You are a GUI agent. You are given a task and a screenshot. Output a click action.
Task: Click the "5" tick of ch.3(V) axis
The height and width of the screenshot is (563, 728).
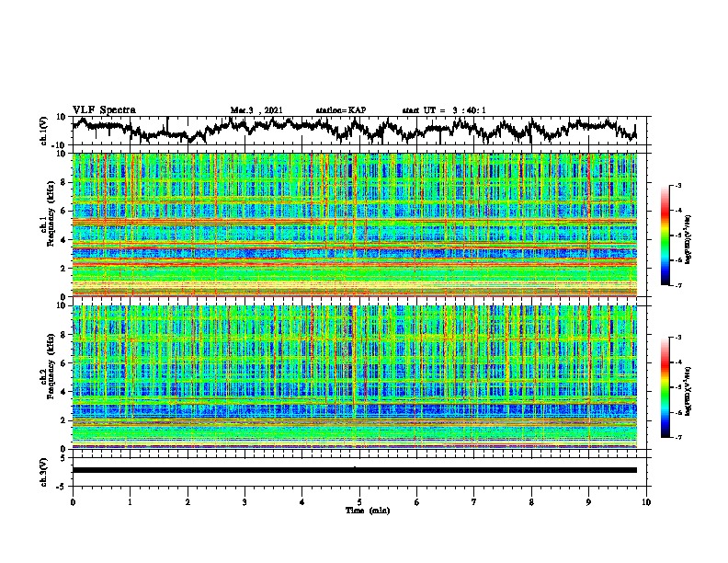pos(63,457)
